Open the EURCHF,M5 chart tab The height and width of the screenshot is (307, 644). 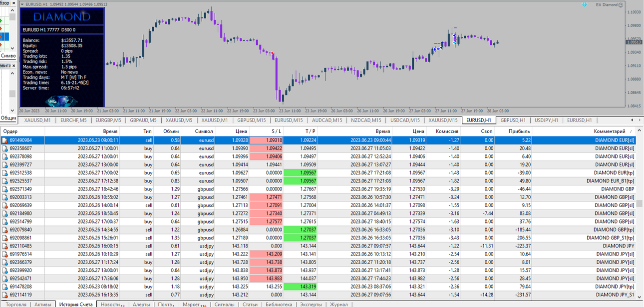(x=73, y=120)
